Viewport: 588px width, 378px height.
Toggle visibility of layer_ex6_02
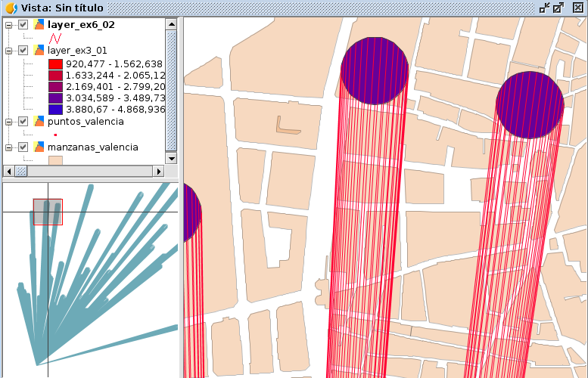coord(23,25)
